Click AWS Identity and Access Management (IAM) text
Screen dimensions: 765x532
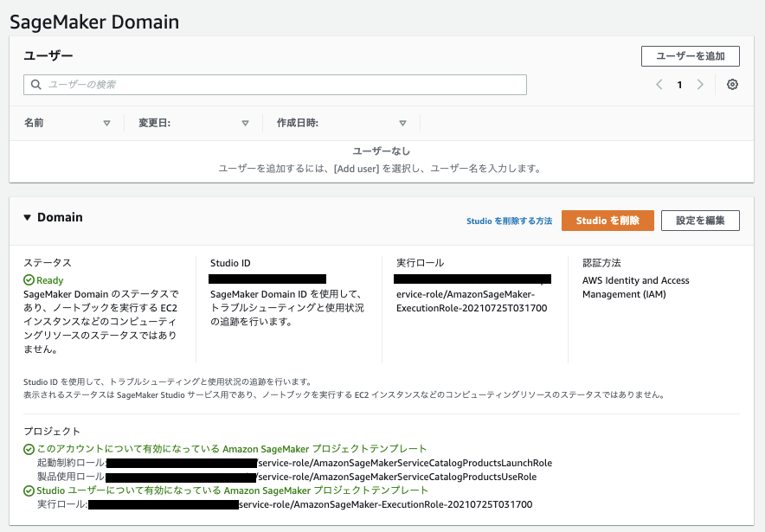click(x=636, y=287)
